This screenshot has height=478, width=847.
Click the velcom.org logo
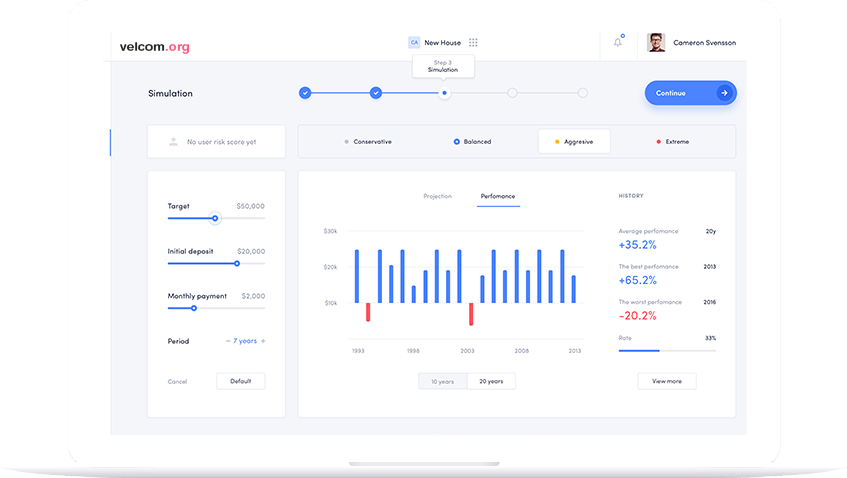(x=154, y=47)
